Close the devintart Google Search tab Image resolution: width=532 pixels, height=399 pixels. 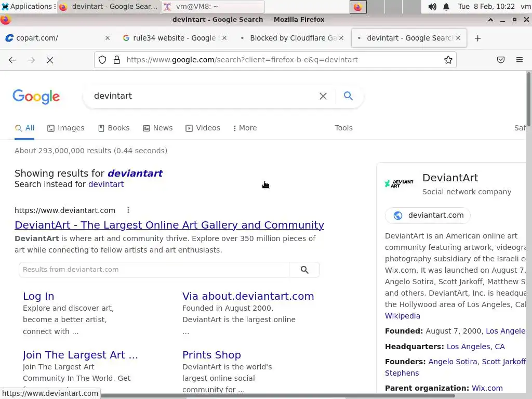pos(458,38)
